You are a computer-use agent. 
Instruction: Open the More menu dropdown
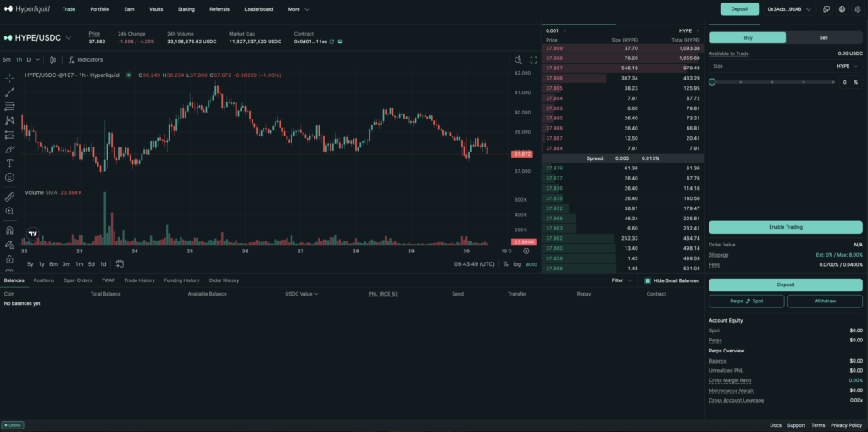coord(298,9)
